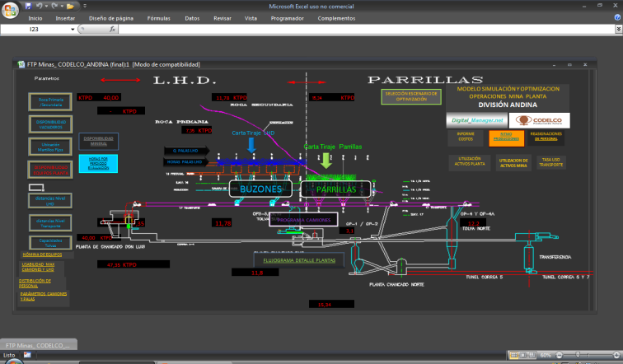623x364 pixels.
Task: Click the green Carta Tiraje Parrillas arrow
Action: click(326, 161)
